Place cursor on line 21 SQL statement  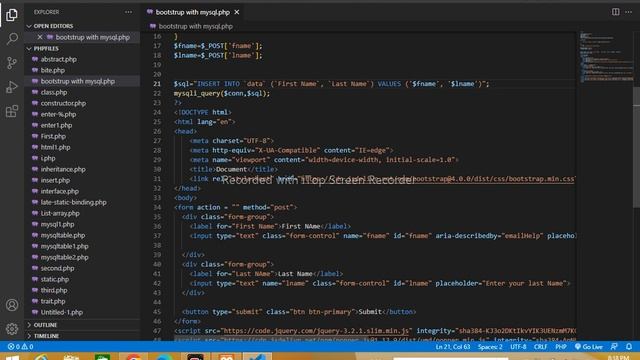point(331,84)
